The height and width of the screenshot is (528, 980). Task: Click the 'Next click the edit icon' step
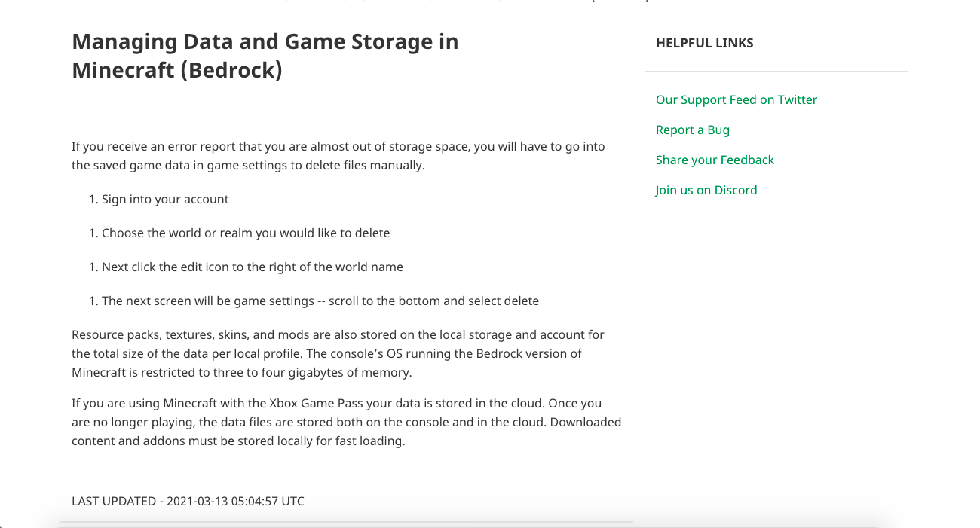[252, 267]
